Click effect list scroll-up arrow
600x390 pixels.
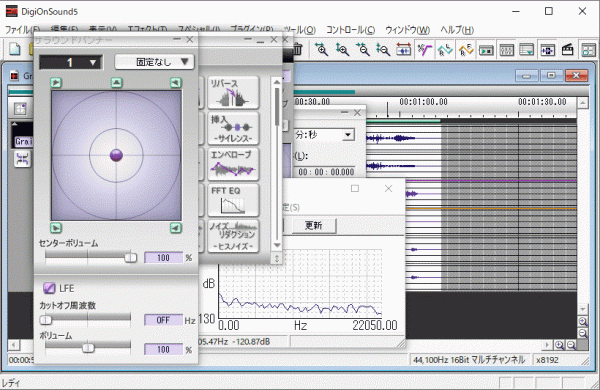[277, 82]
